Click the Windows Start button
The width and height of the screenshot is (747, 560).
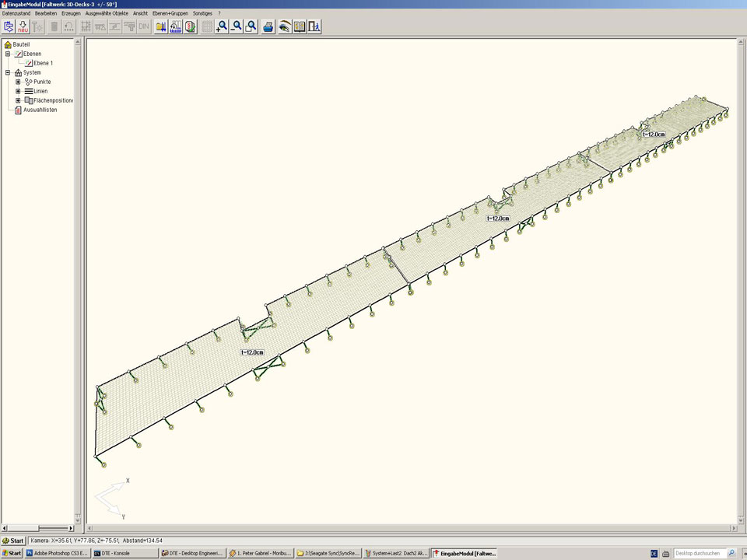coord(13,541)
